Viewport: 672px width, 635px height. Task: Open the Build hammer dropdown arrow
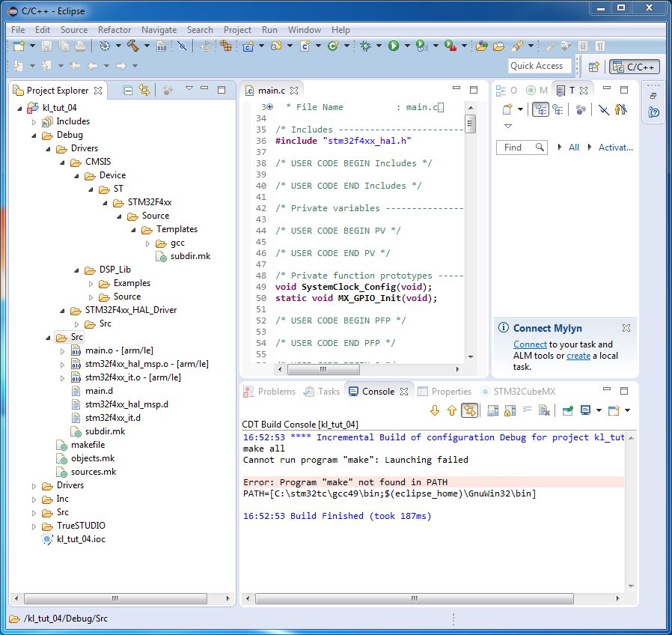(147, 46)
